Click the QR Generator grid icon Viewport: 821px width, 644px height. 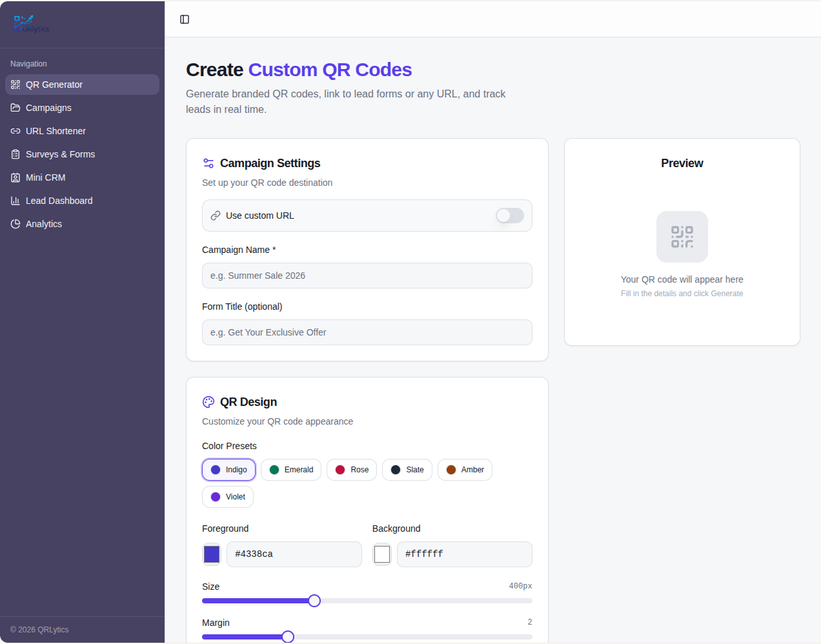point(15,85)
